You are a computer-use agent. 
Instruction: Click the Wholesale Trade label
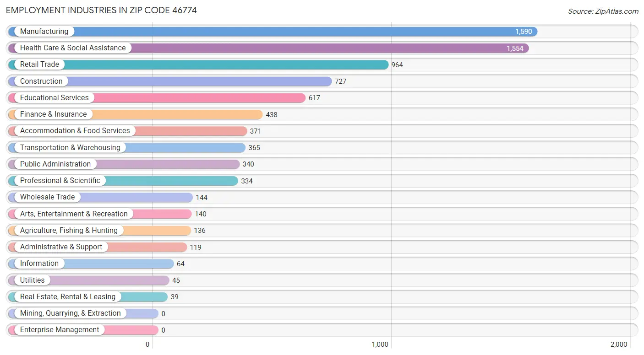[x=47, y=197]
